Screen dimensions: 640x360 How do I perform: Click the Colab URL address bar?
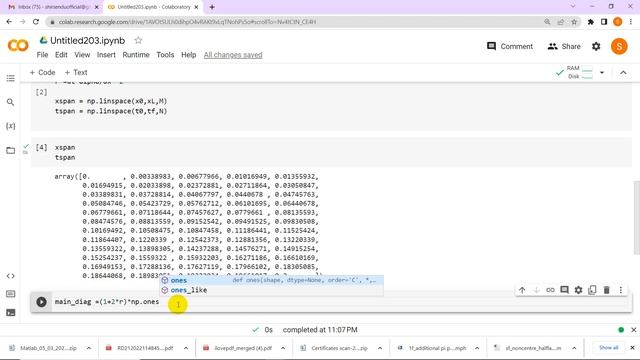tap(294, 22)
